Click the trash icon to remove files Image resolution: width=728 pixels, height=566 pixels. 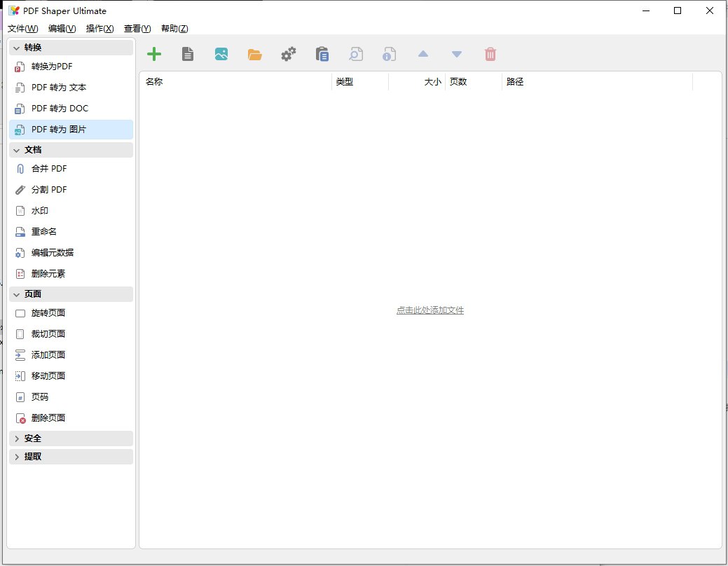pos(490,53)
